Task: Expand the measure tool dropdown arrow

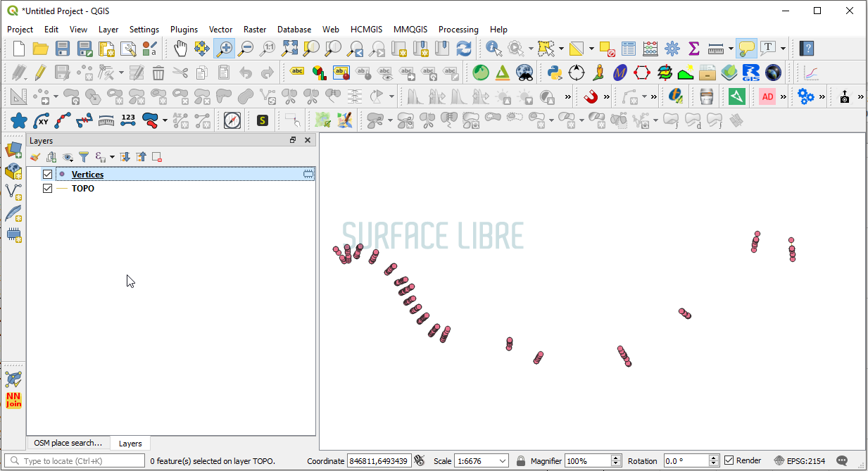Action: coord(731,49)
